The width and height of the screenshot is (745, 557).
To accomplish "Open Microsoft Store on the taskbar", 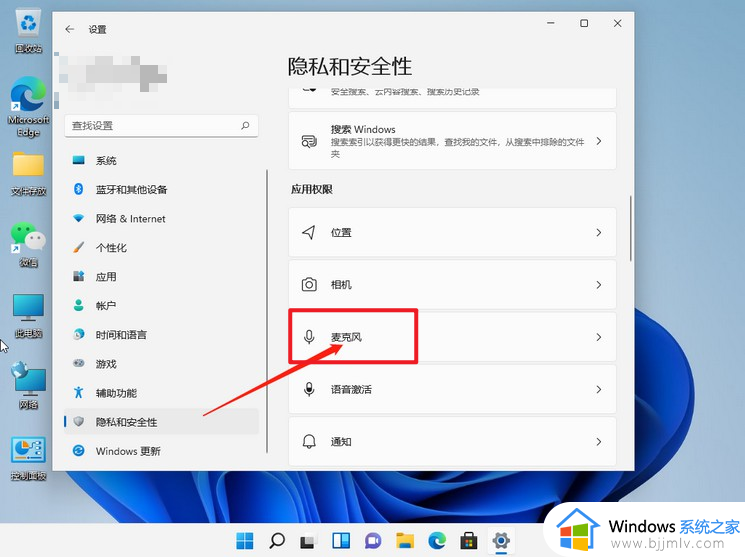I will [468, 540].
